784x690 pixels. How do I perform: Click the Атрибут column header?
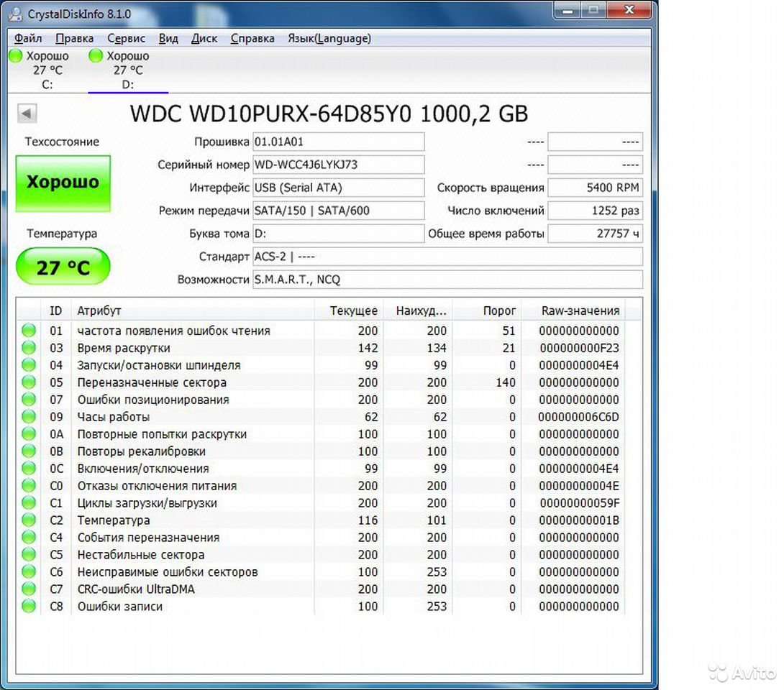(x=193, y=310)
